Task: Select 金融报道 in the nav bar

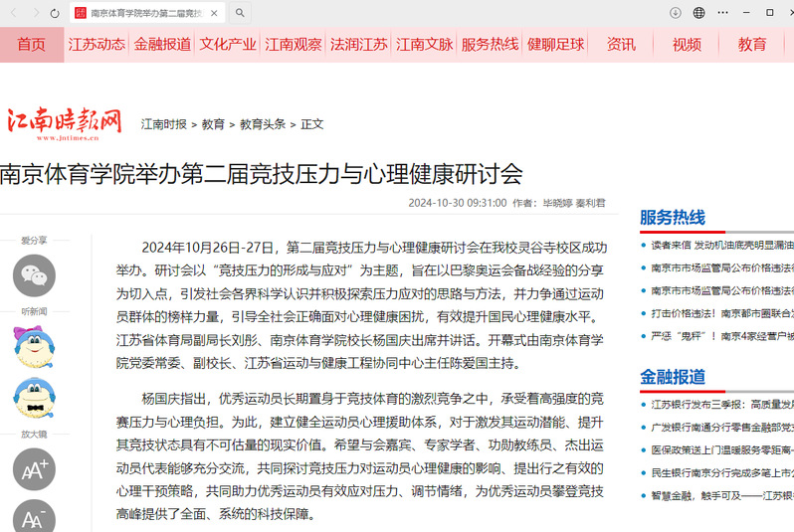Action: coord(162,45)
